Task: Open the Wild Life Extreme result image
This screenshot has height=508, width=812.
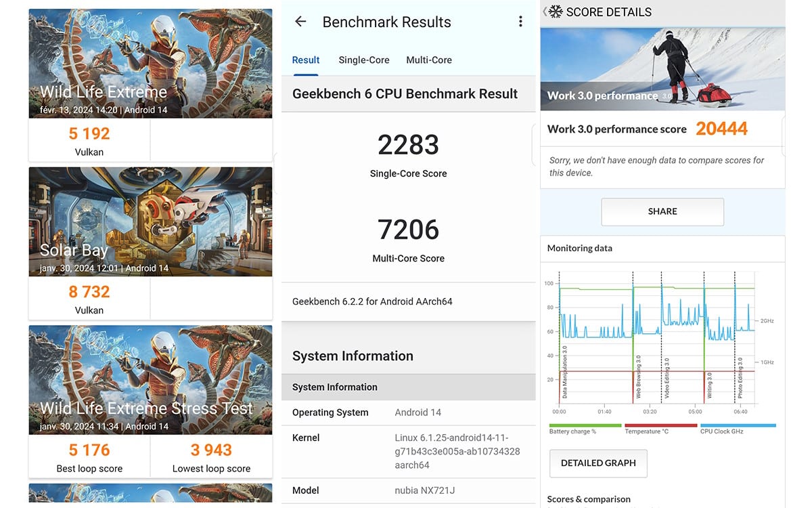Action: click(x=150, y=64)
